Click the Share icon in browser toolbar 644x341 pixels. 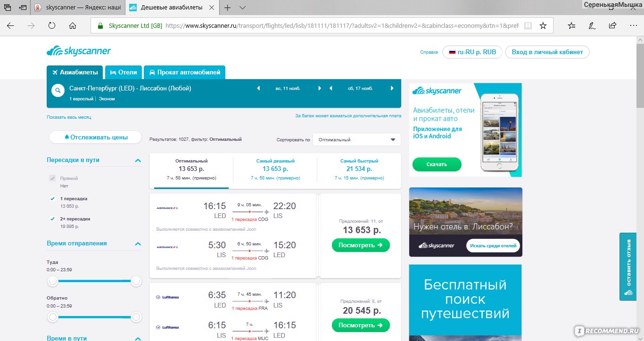point(612,25)
